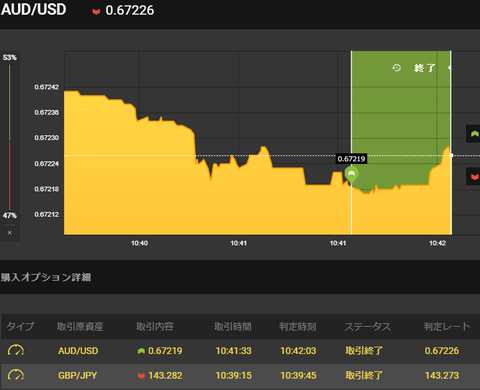Screen dimensions: 480x390
Task: Click the AUD/USD row gauge type icon
Action: [16, 351]
